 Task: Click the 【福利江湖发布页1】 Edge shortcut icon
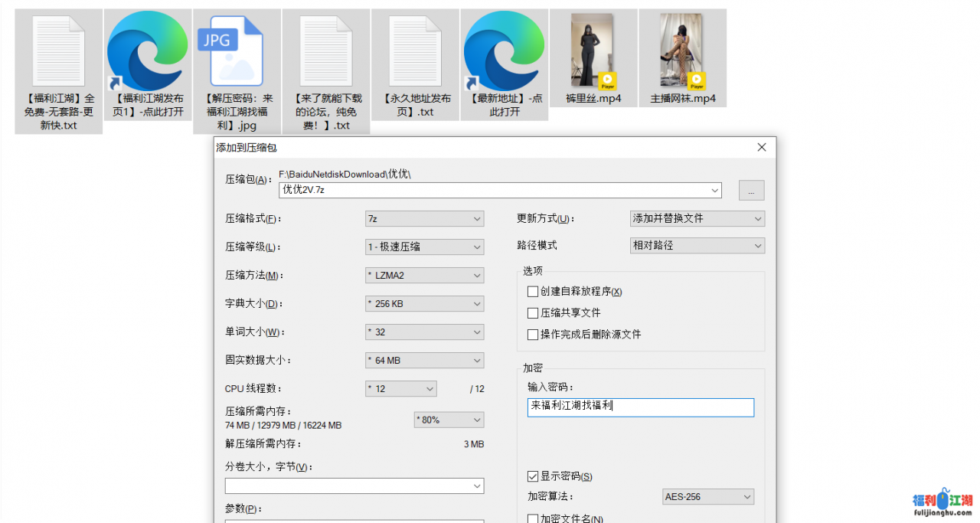(148, 51)
